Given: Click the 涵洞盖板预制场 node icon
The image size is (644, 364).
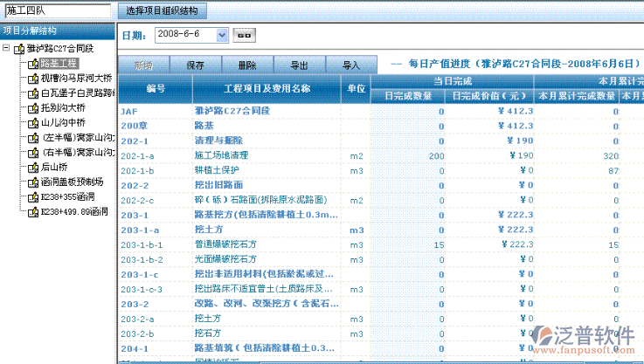Looking at the screenshot, I should click(x=33, y=182).
